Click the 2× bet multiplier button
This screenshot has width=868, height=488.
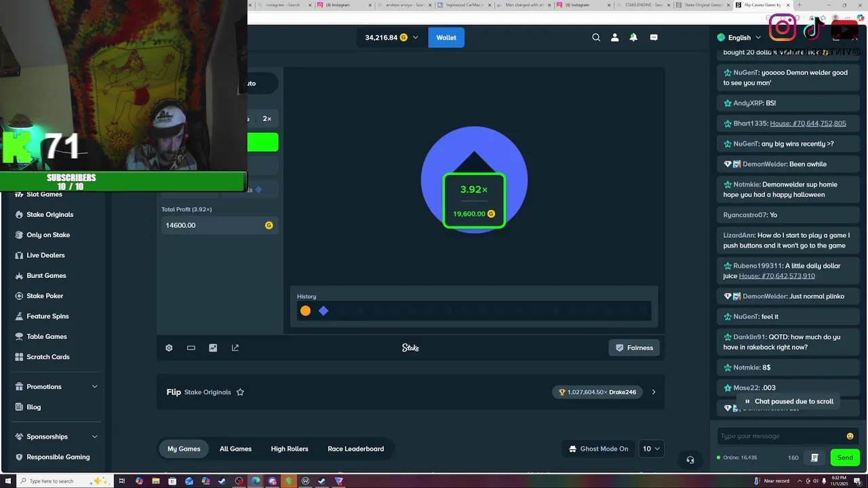[x=267, y=119]
